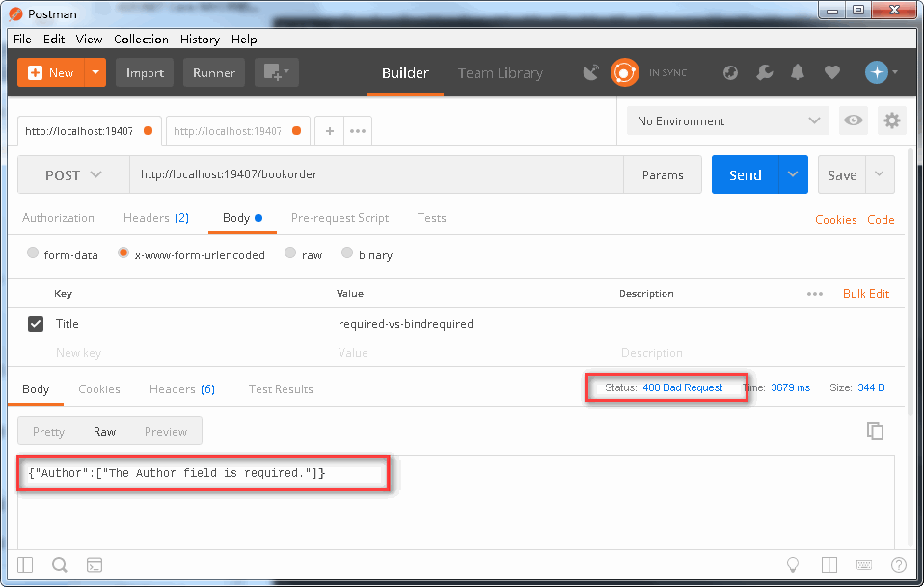Click the column options ellipsis near Bulk Edit
Screen dimensions: 924x587
click(815, 294)
